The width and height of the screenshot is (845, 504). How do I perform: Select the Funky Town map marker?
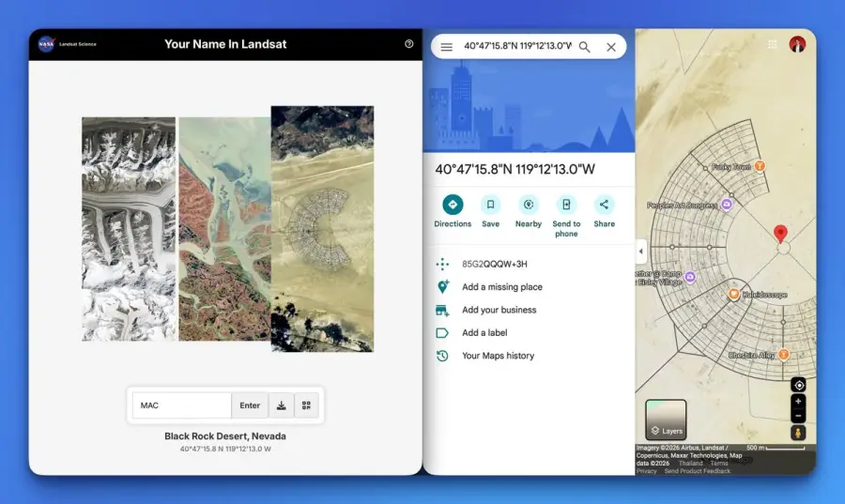(x=760, y=166)
